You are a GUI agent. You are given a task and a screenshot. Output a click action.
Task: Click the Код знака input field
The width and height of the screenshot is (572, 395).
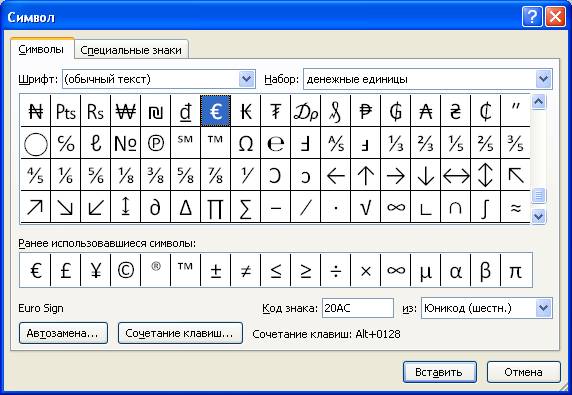point(358,308)
